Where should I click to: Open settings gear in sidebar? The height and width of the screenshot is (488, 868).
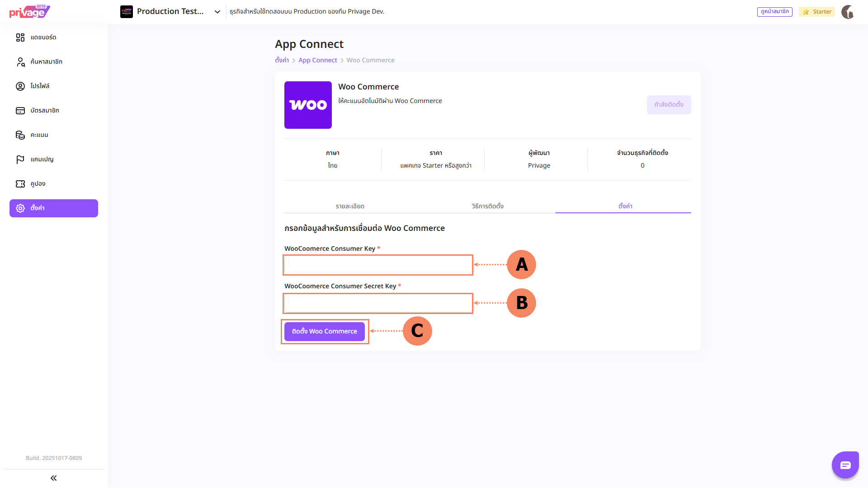point(20,208)
